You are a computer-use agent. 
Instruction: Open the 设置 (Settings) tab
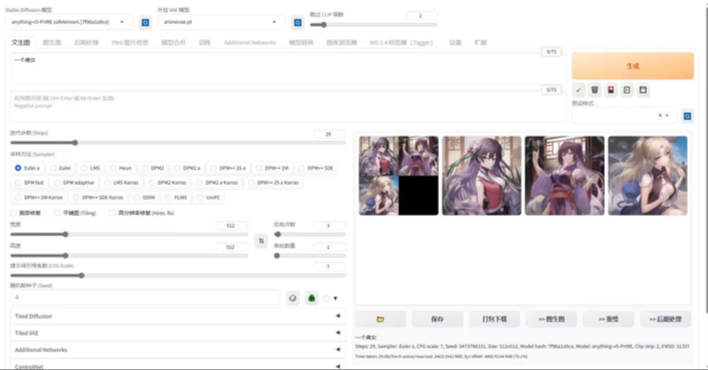point(455,42)
